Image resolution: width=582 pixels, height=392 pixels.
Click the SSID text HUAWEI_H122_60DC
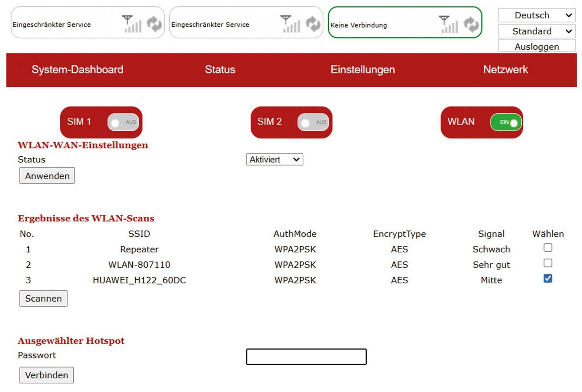(139, 280)
